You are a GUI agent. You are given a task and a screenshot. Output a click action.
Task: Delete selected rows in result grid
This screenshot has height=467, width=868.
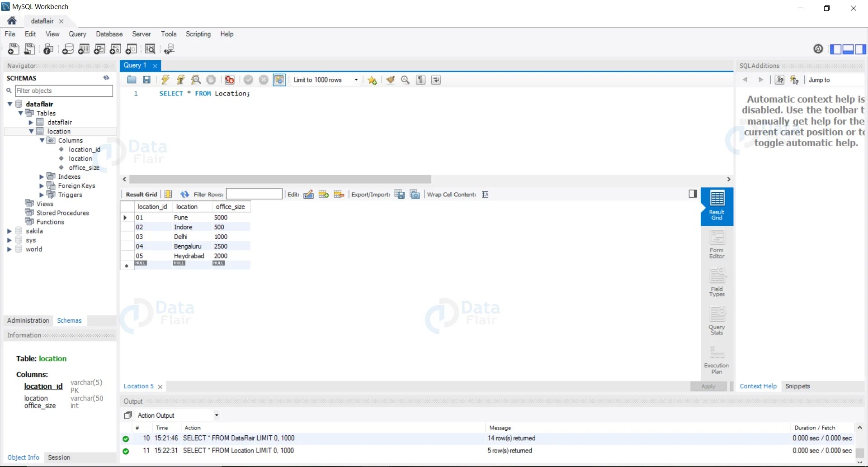pyautogui.click(x=339, y=195)
